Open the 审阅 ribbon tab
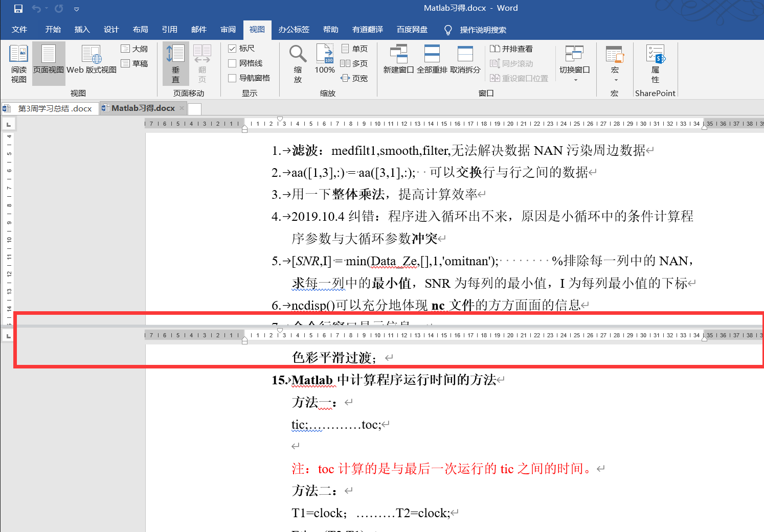 (x=228, y=30)
